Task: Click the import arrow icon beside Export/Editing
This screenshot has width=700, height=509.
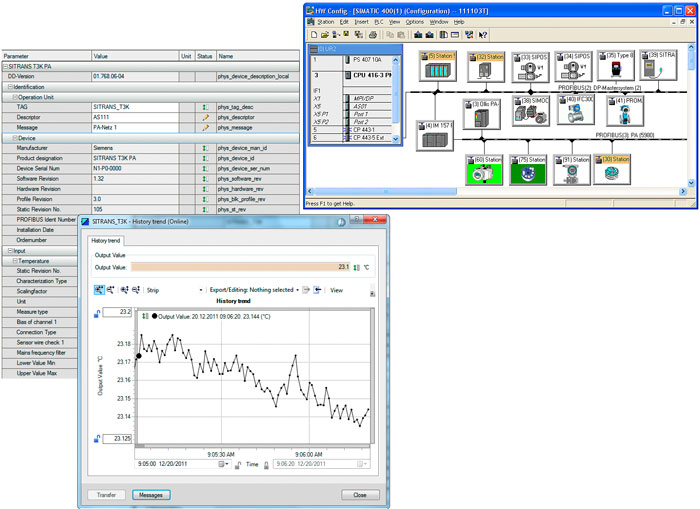Action: coord(317,290)
